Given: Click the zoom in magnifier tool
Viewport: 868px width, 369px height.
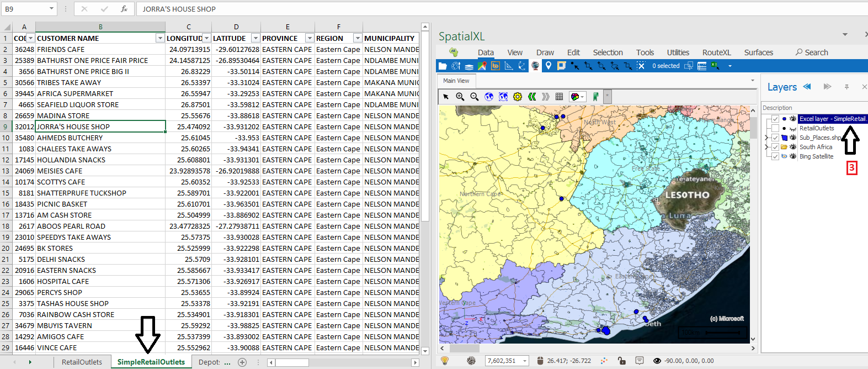Looking at the screenshot, I should tap(460, 97).
